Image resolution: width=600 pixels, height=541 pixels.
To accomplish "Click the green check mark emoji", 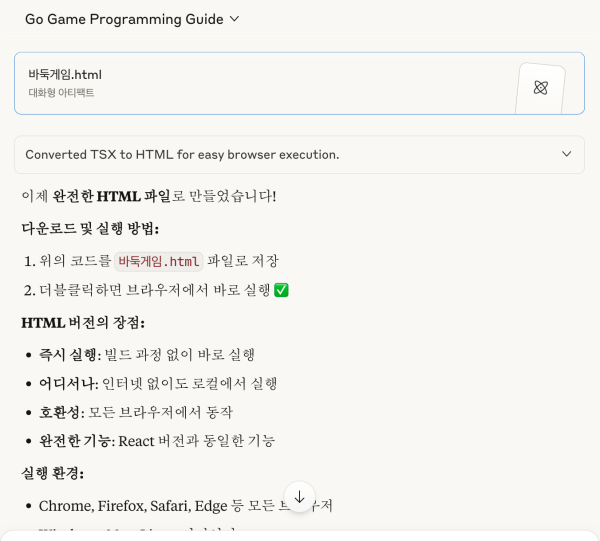I will (x=281, y=290).
